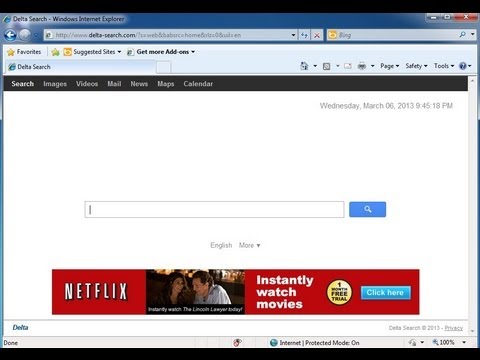Open the Page dropdown menu
This screenshot has height=360, width=480.
pyautogui.click(x=389, y=66)
